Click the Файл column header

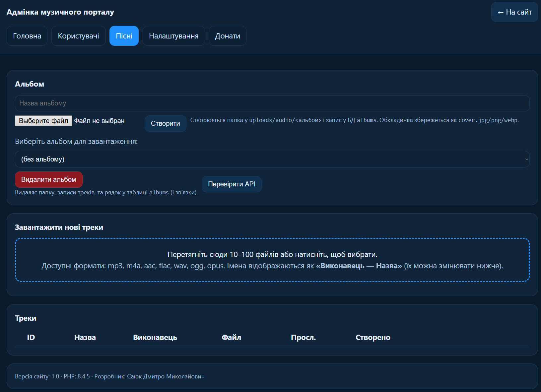[x=231, y=337]
